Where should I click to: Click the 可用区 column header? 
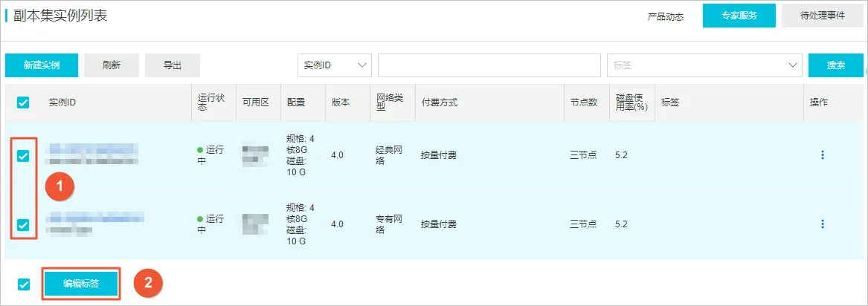point(256,102)
